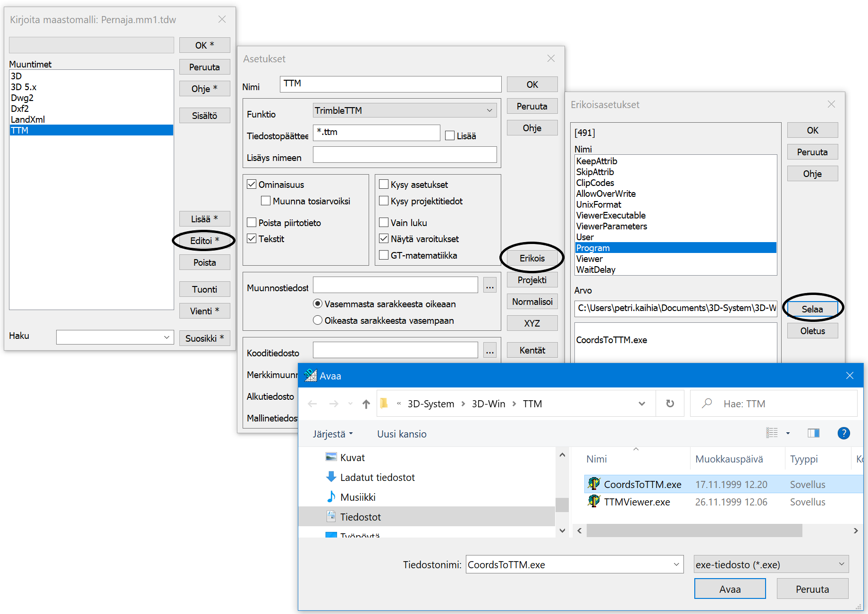The width and height of the screenshot is (868, 614).
Task: Open the exe-tiedosto file type dropdown
Action: (841, 564)
